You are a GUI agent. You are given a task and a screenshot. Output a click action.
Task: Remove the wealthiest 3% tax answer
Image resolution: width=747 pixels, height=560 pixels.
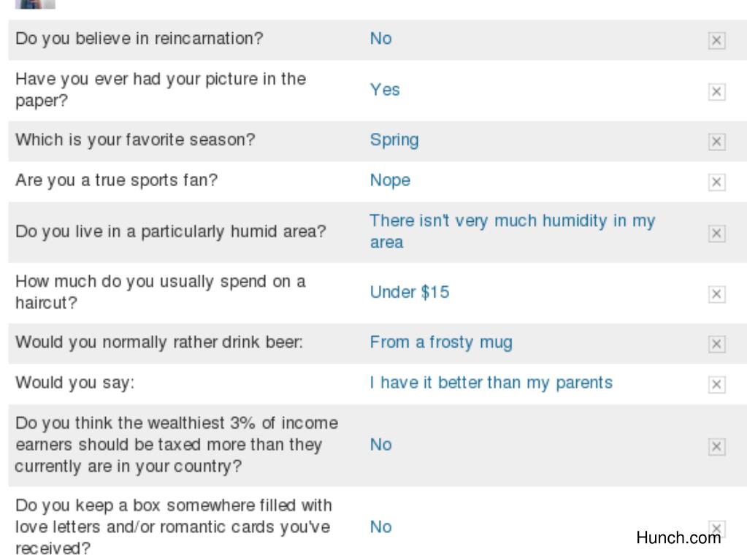(716, 446)
